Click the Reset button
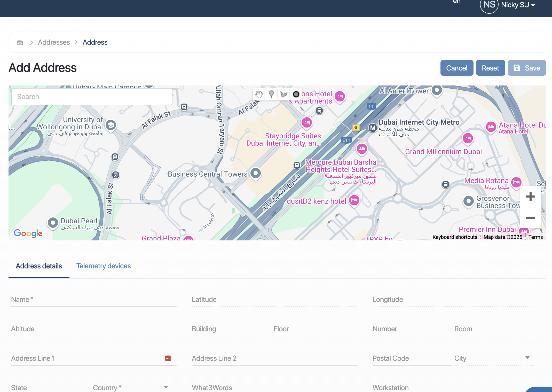This screenshot has width=552, height=392. pos(490,68)
